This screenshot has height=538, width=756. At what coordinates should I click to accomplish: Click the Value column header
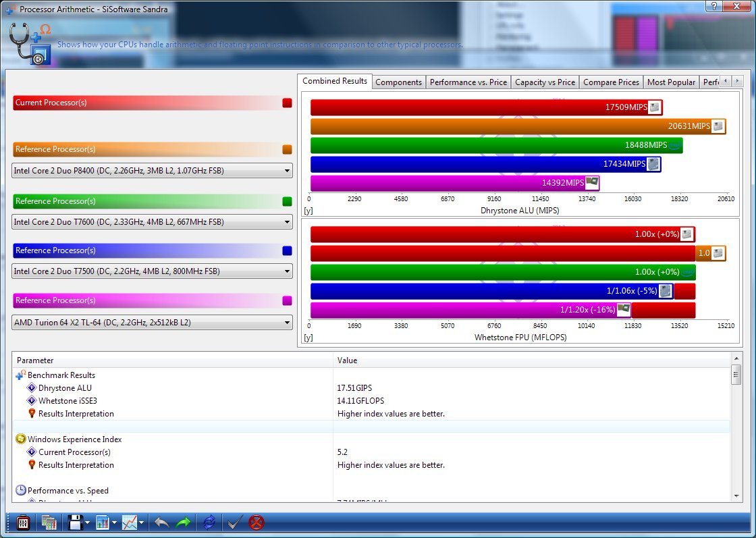point(531,360)
